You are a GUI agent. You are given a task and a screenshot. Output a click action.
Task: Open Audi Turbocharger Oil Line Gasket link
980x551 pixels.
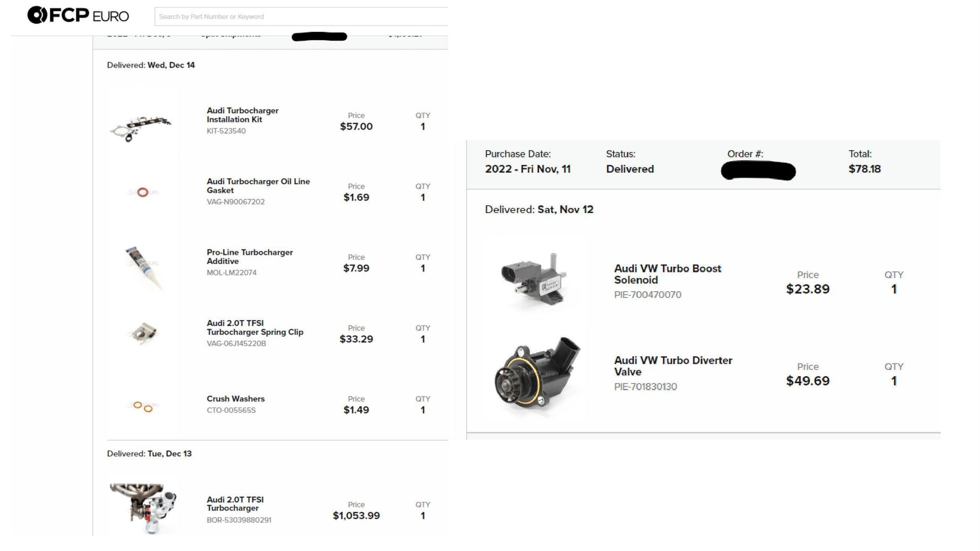point(258,186)
